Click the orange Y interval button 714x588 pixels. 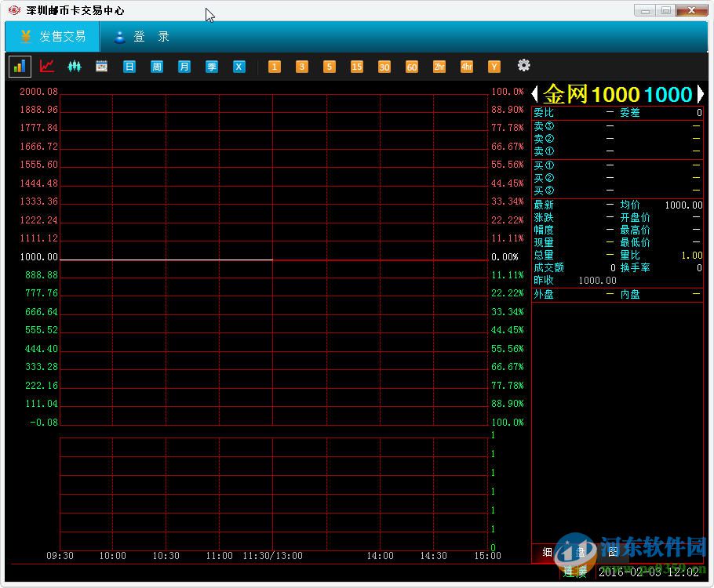point(494,67)
